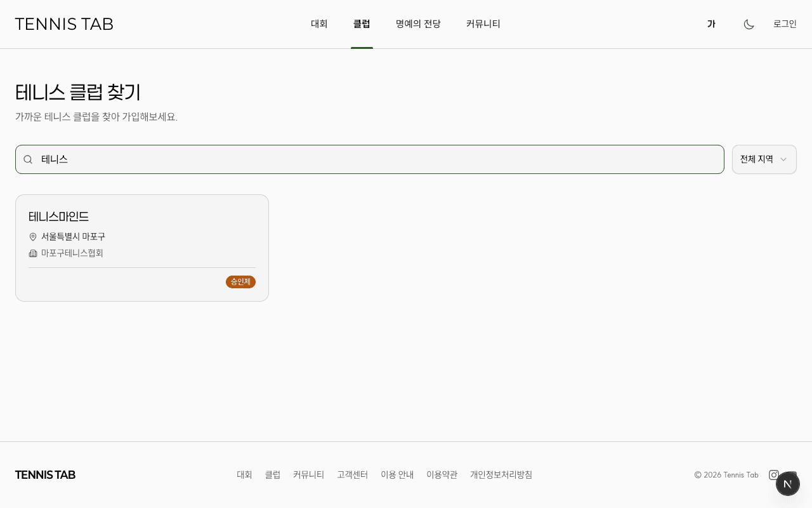Click the 로그인 login link
Viewport: 812px width, 508px height.
785,24
